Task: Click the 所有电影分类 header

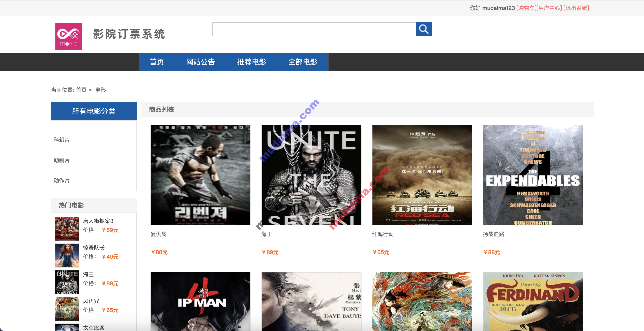Action: (x=94, y=111)
